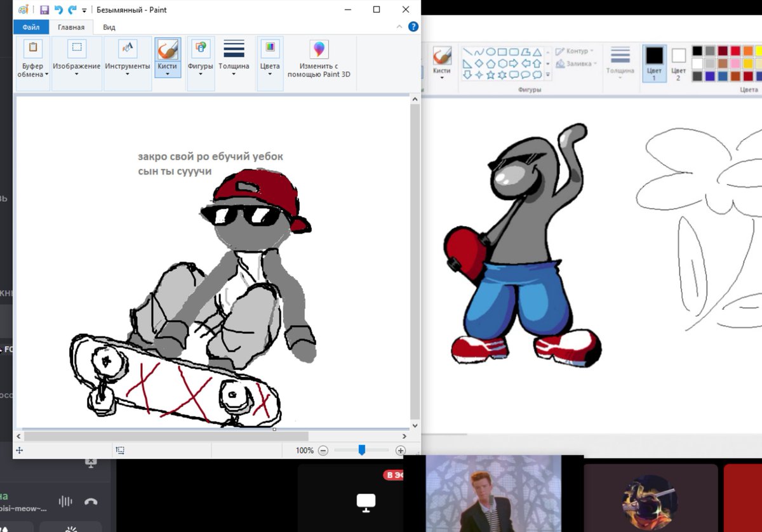
Task: Switch to the Вид ribbon tab
Action: [x=109, y=27]
